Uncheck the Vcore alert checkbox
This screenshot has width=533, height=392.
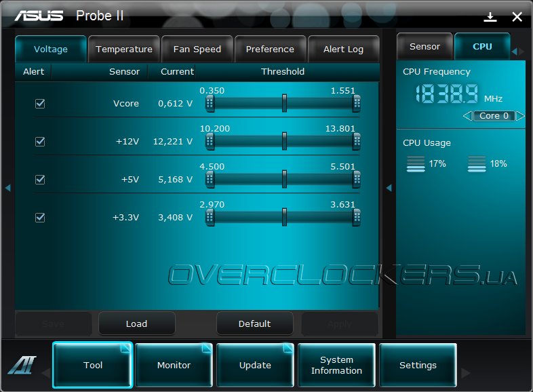pyautogui.click(x=40, y=103)
